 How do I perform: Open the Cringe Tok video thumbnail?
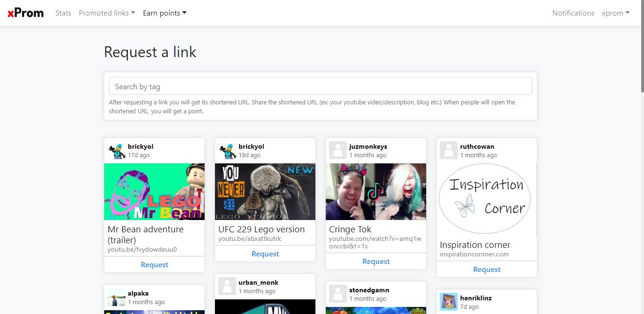click(x=376, y=192)
